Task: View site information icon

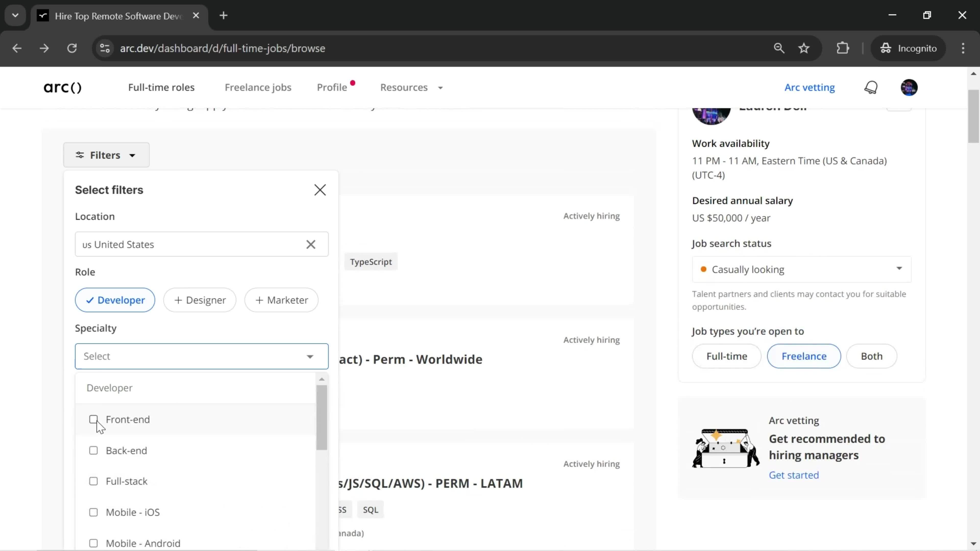Action: click(x=105, y=48)
